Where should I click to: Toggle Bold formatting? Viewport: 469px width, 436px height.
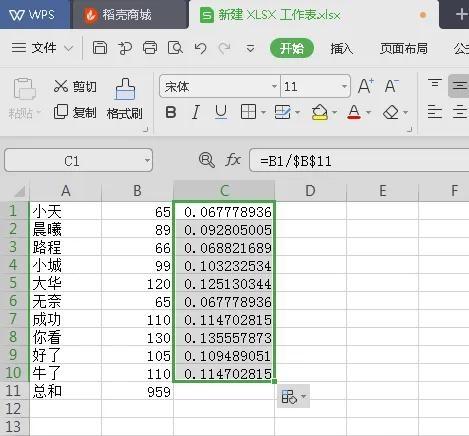(x=171, y=112)
